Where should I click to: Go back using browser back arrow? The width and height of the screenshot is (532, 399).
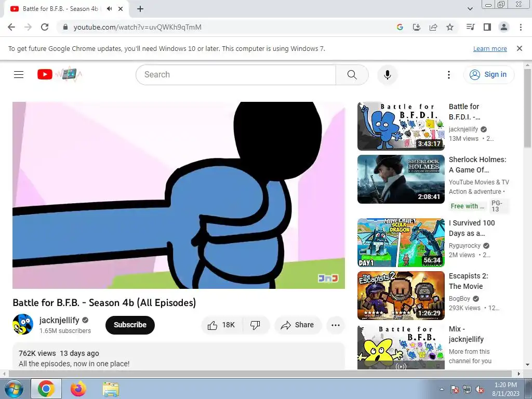11,27
